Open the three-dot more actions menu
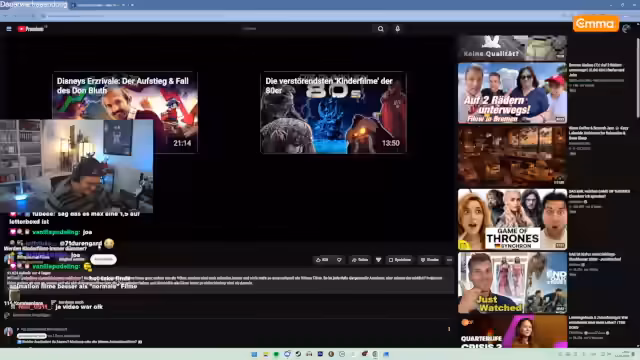The width and height of the screenshot is (640, 360). coord(449,260)
